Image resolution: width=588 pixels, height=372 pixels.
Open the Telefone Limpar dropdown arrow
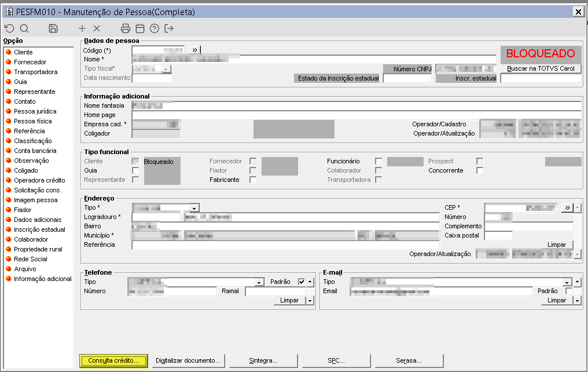[x=310, y=301]
